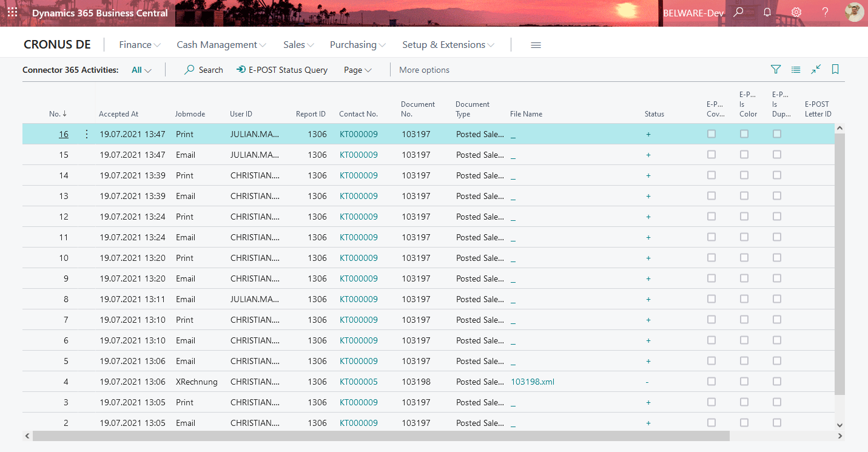Select document number 103198 cell
Viewport: 868px width, 452px height.
click(416, 382)
